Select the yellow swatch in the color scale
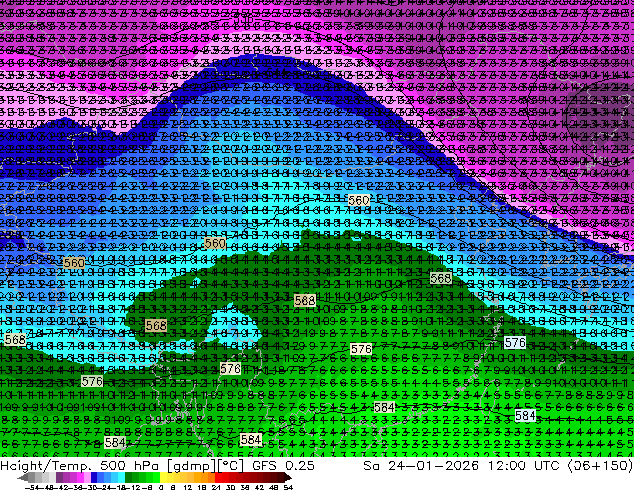634x490 pixels. coord(163,477)
